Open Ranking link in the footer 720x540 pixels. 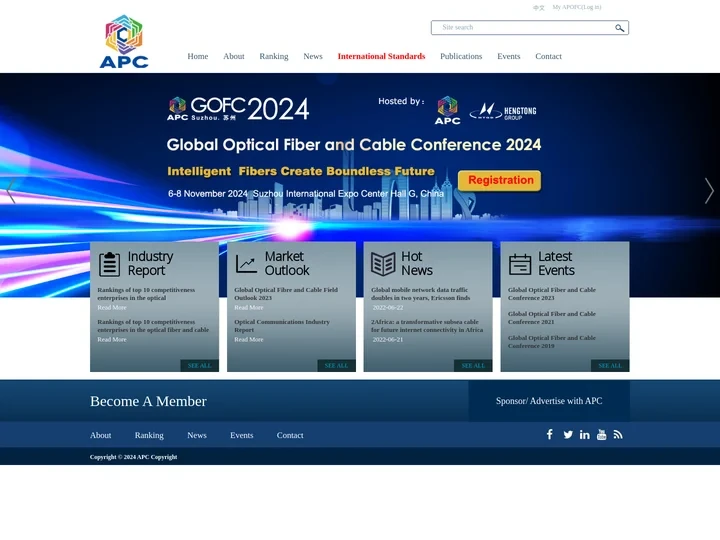[149, 435]
